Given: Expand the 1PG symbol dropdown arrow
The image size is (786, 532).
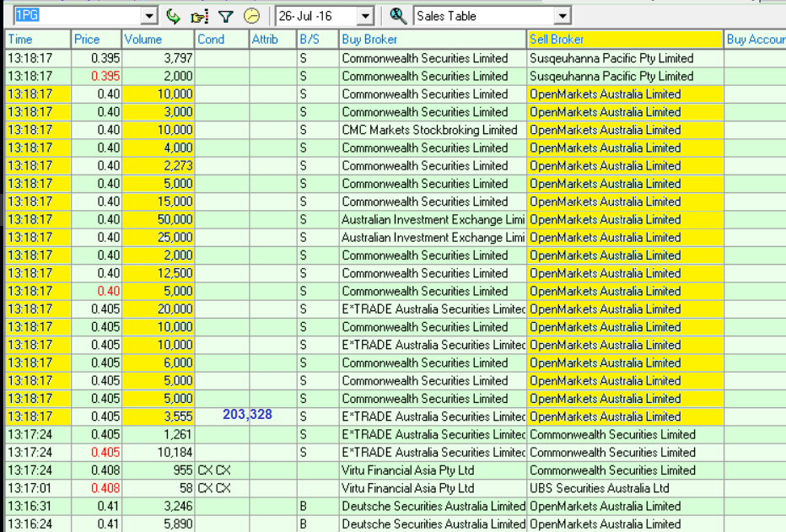Looking at the screenshot, I should pos(149,16).
